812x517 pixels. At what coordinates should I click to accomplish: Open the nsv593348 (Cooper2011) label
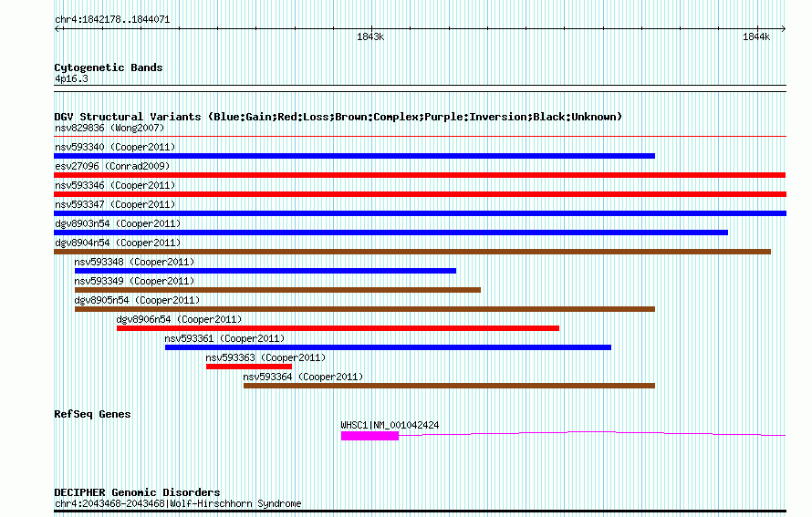pos(134,262)
